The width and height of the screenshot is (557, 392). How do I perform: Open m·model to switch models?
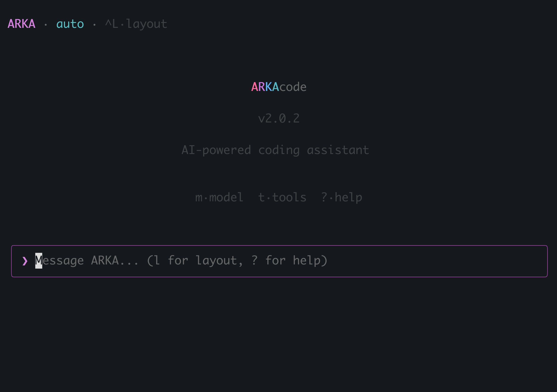coord(219,197)
